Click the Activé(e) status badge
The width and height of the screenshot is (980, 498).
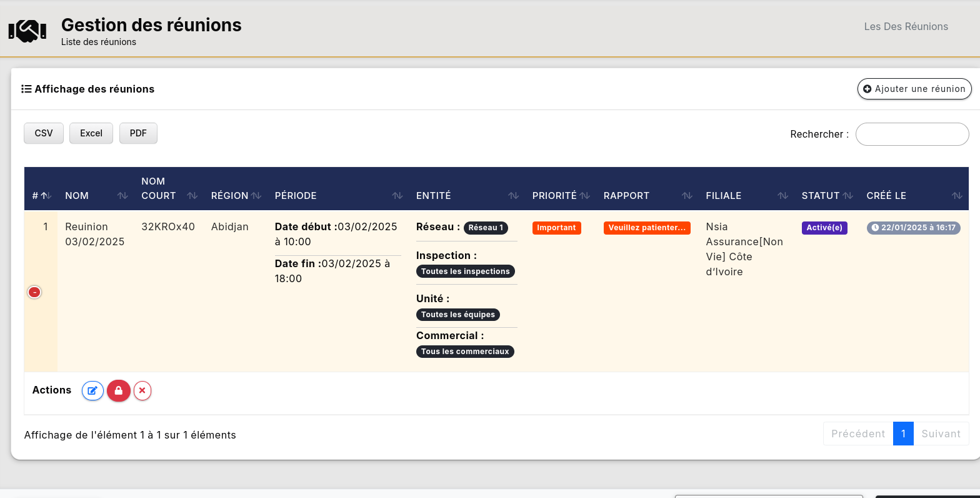pyautogui.click(x=824, y=228)
